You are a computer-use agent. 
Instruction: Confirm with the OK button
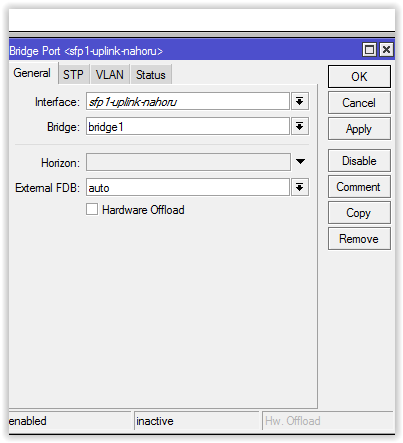click(x=359, y=77)
